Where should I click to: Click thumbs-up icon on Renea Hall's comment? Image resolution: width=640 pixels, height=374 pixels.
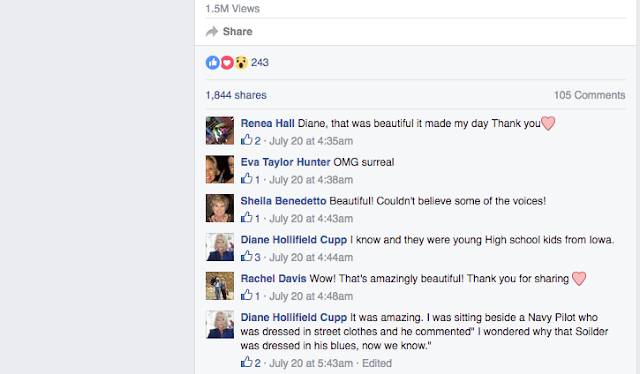click(x=247, y=140)
